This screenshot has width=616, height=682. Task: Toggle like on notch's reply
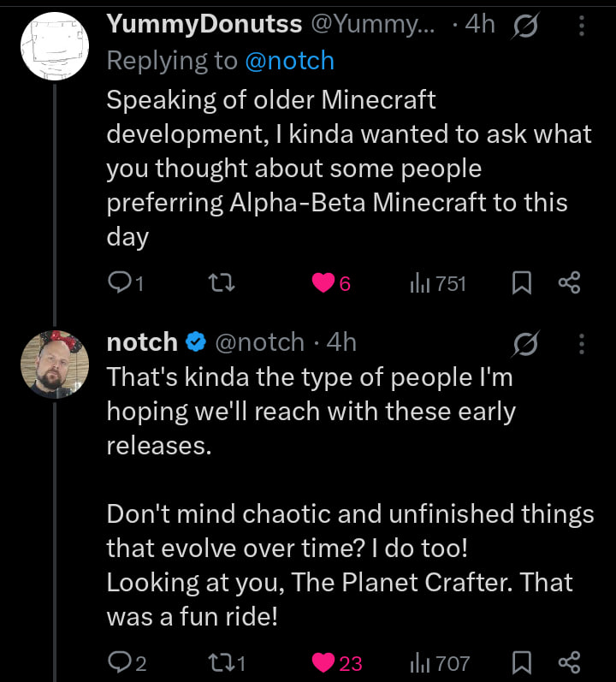323,662
